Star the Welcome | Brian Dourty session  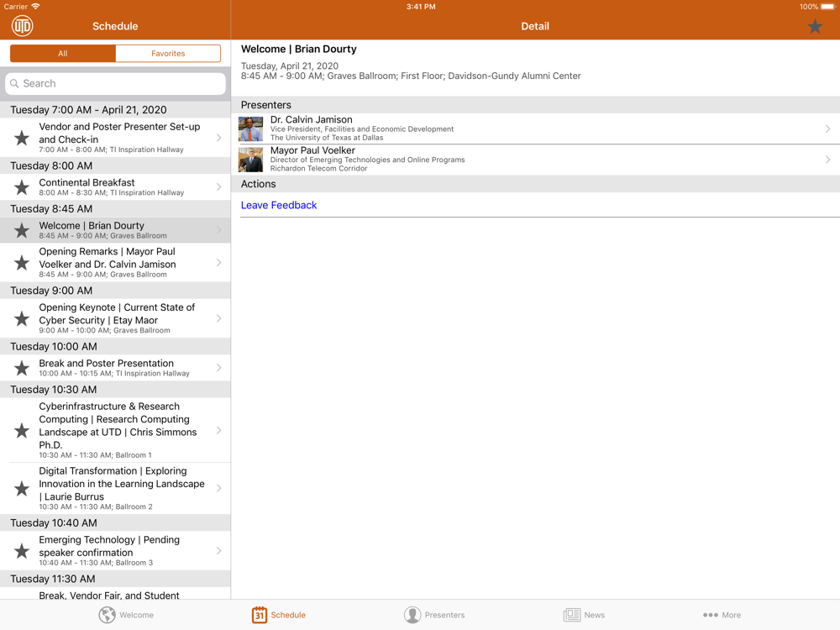[x=22, y=230]
